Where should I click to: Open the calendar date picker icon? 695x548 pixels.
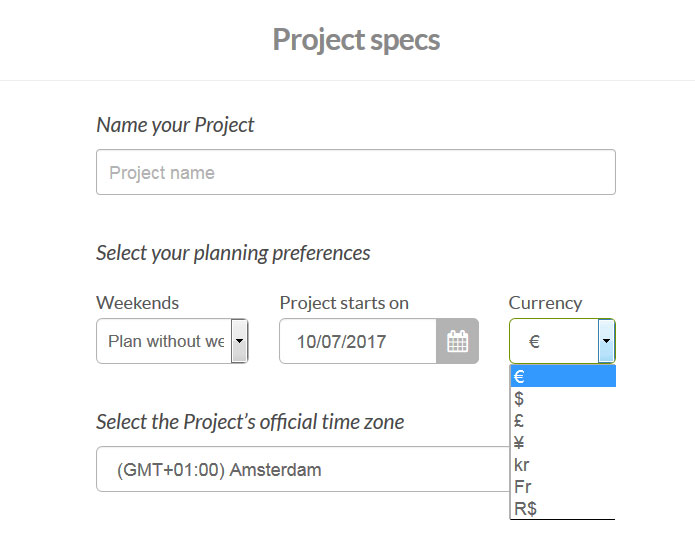click(x=457, y=342)
